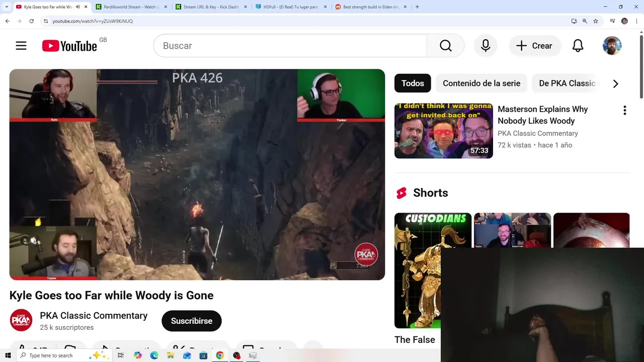
Task: Open the tab search dropdown in Chrome
Action: (x=7, y=7)
